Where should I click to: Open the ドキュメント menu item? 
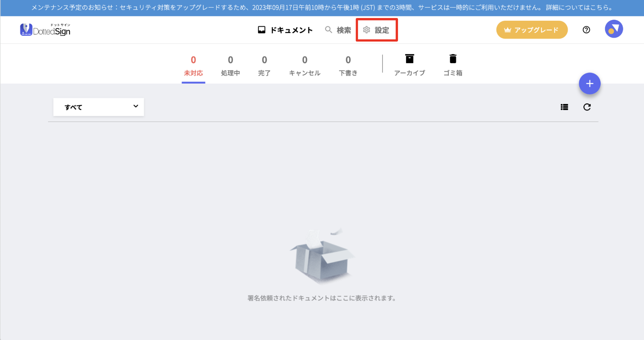285,30
